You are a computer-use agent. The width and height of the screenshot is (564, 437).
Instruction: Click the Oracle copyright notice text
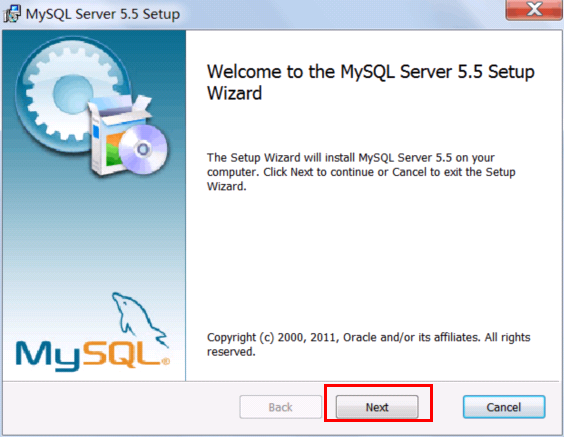click(368, 344)
